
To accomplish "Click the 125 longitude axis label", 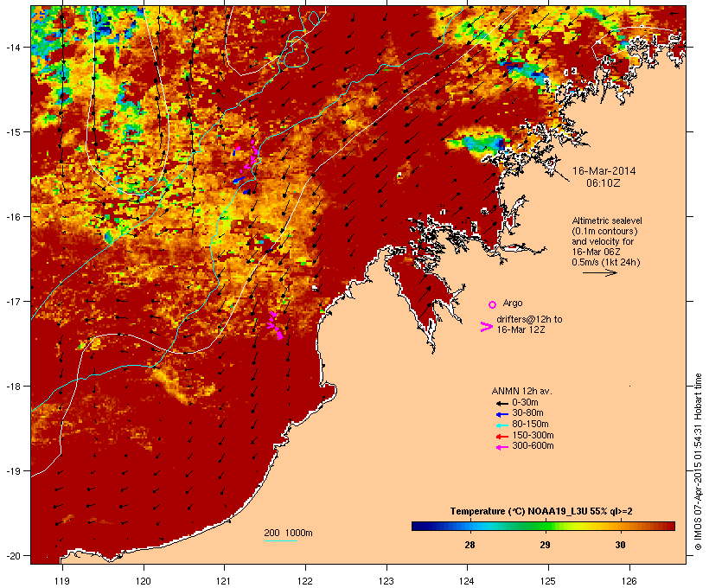I will tap(548, 581).
